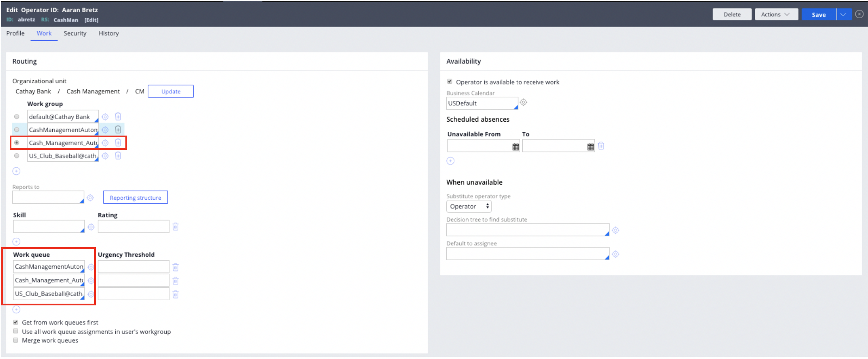Click Urgency Threshold field for US_Club_Baseball queue

tap(133, 294)
